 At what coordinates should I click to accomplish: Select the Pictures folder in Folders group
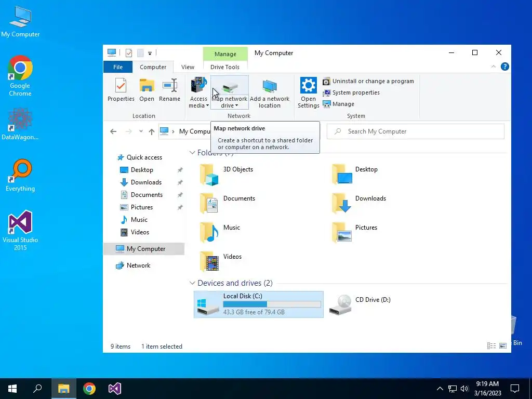[354, 233]
